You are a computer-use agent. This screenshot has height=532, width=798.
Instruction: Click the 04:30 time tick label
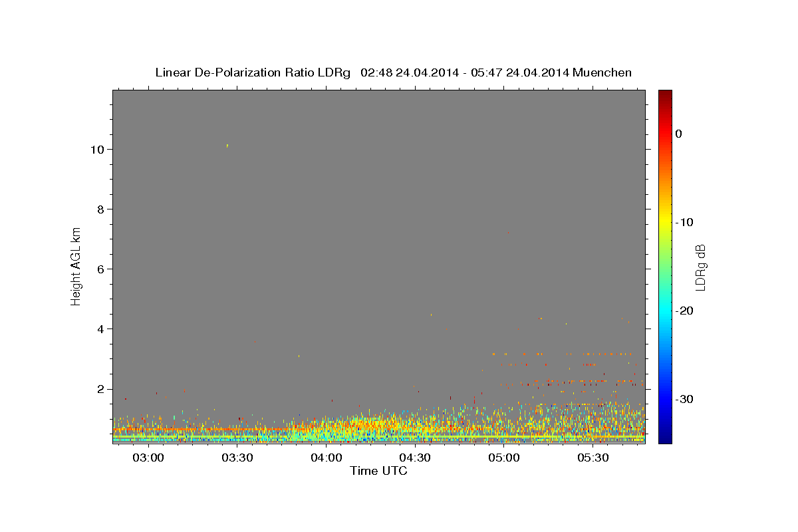click(416, 458)
